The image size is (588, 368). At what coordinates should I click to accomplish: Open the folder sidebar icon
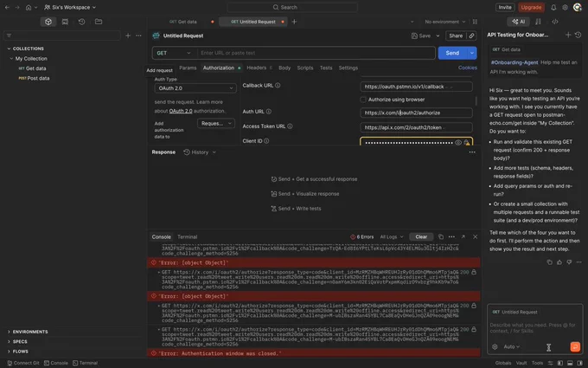[99, 22]
